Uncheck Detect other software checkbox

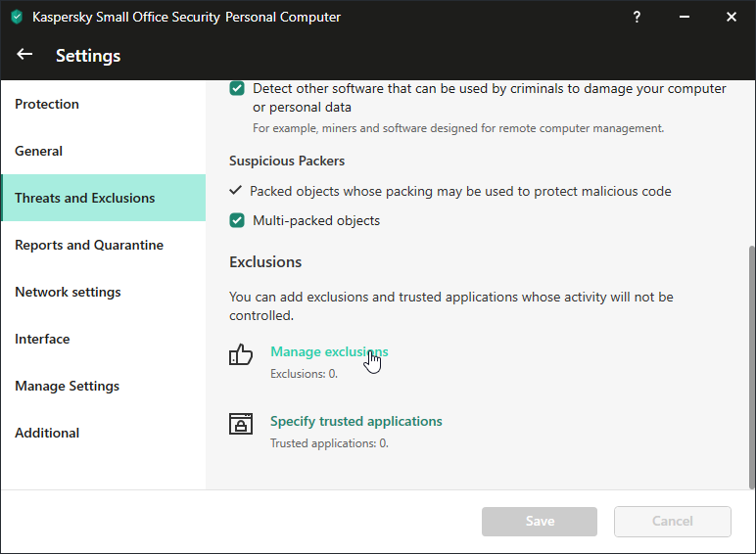pyautogui.click(x=237, y=89)
